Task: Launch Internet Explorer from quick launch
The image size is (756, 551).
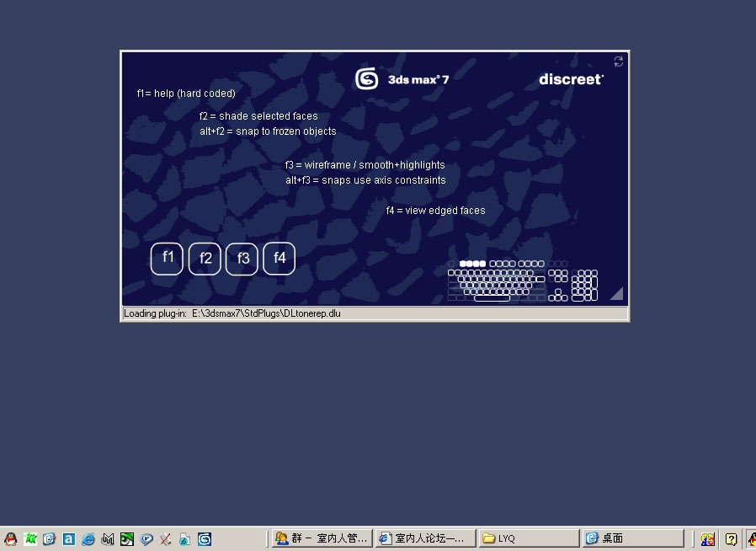Action: click(x=88, y=538)
